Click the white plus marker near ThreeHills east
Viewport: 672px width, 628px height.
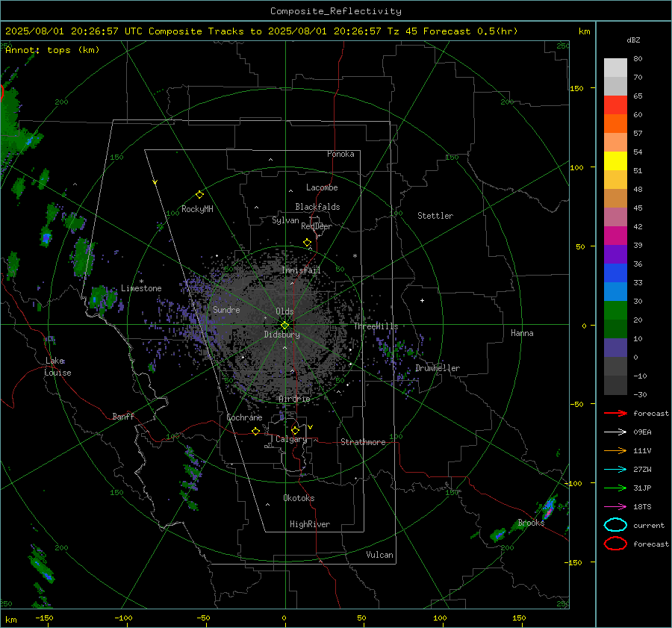(422, 300)
